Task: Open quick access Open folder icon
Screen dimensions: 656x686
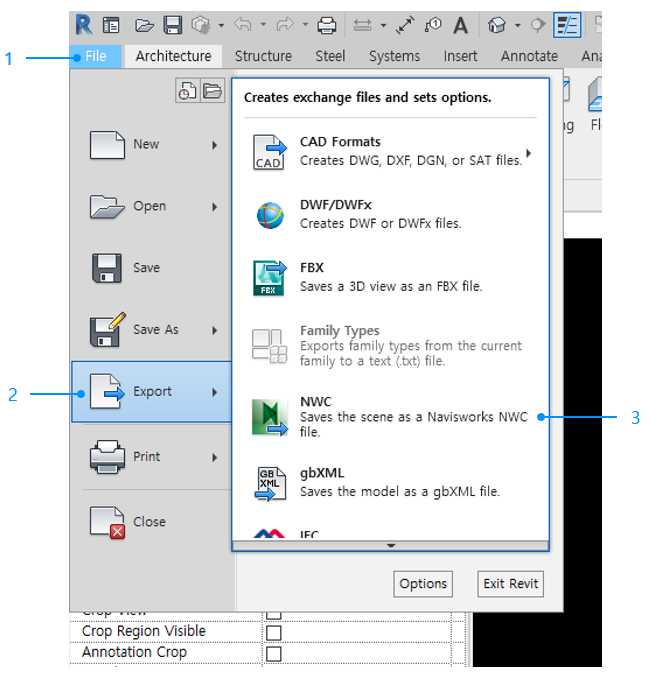Action: [144, 25]
